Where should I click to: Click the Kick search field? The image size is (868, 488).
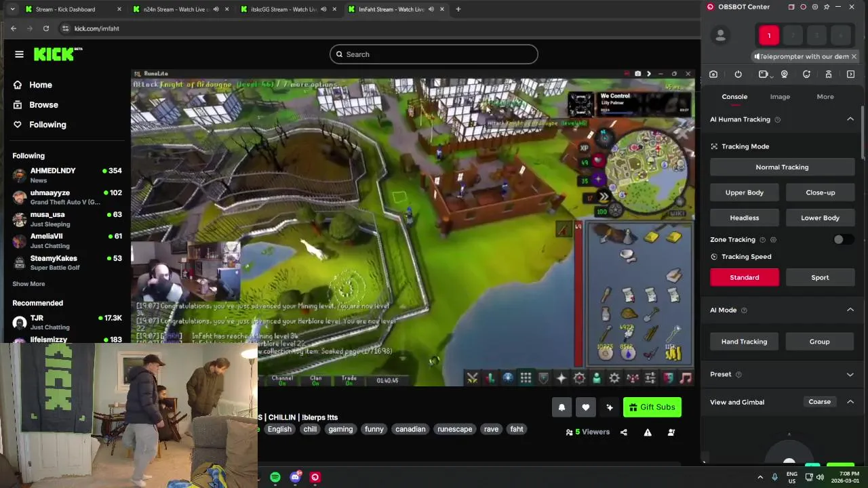pyautogui.click(x=434, y=54)
